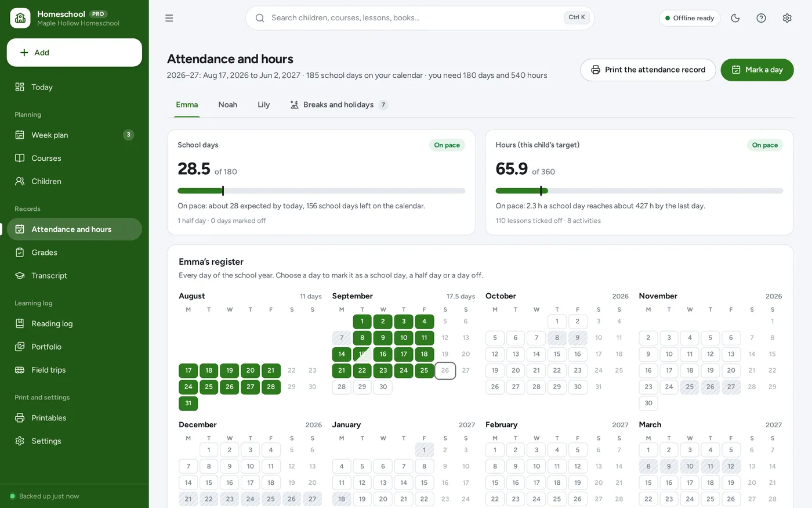812x508 pixels.
Task: Open settings gear in the top bar
Action: (x=787, y=18)
